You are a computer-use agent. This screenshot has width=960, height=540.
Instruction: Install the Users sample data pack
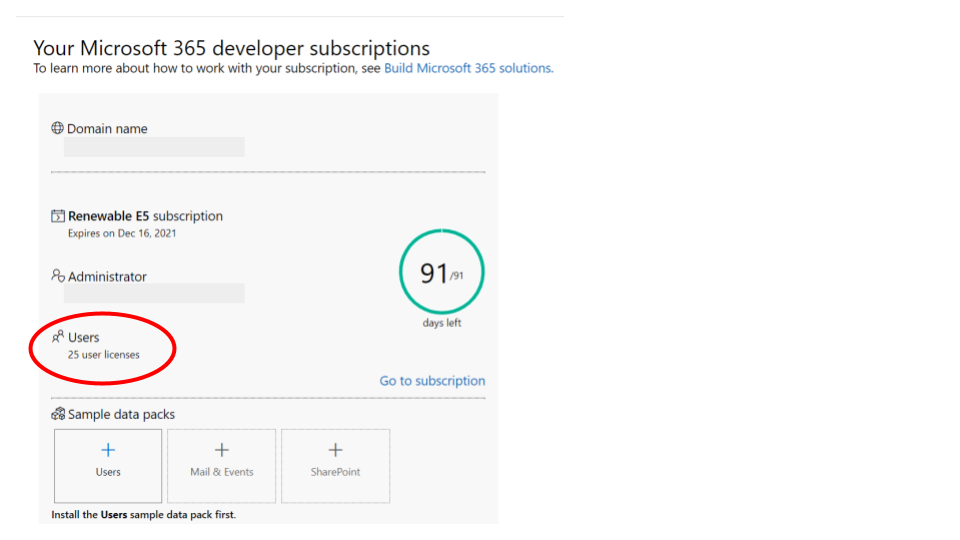[108, 466]
